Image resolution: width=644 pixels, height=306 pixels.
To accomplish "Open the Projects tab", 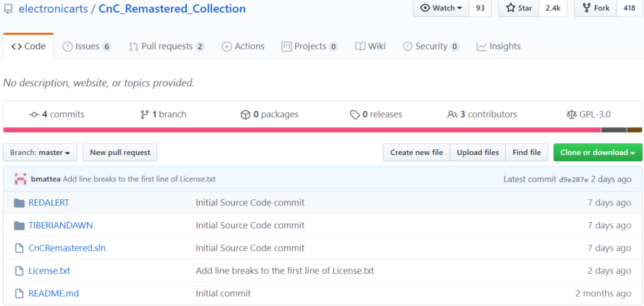I will (x=309, y=46).
